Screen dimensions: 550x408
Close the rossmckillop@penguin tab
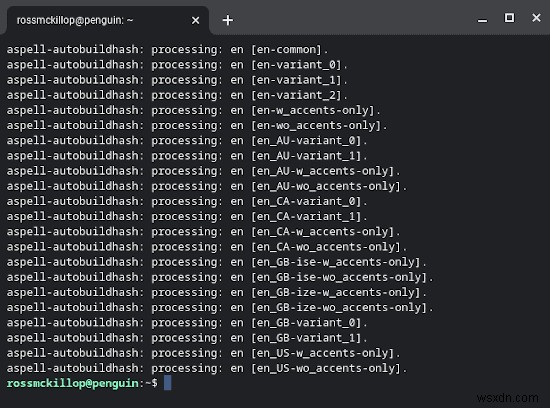click(195, 21)
